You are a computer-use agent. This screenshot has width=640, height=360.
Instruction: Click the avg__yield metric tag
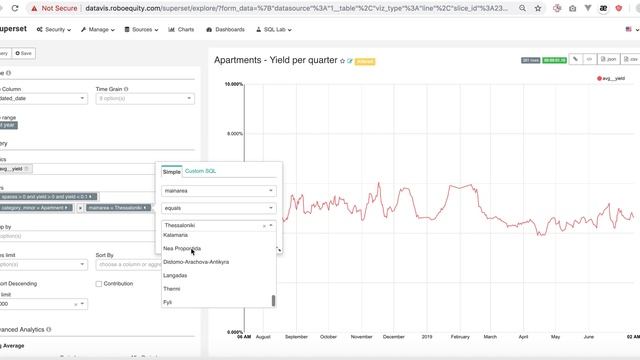(15, 169)
